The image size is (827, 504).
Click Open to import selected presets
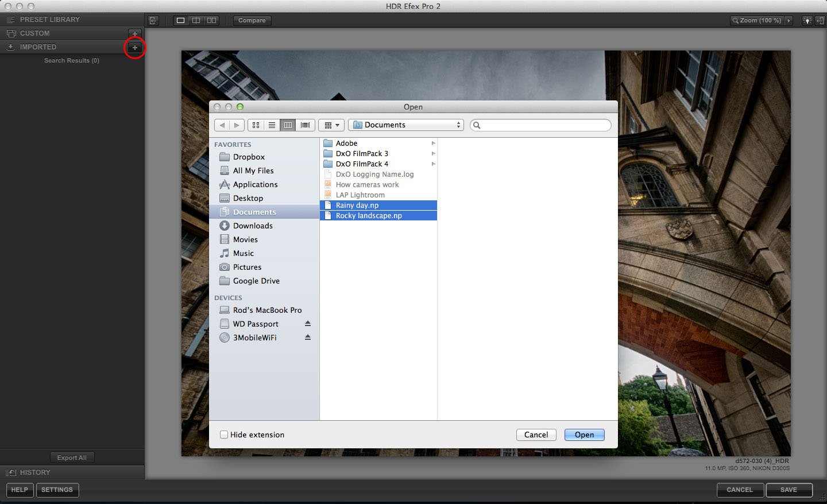click(585, 435)
